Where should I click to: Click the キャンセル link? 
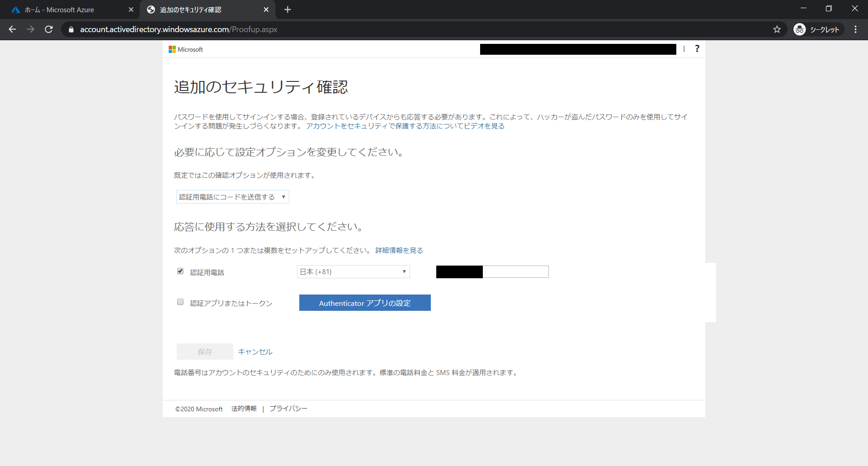coord(255,352)
